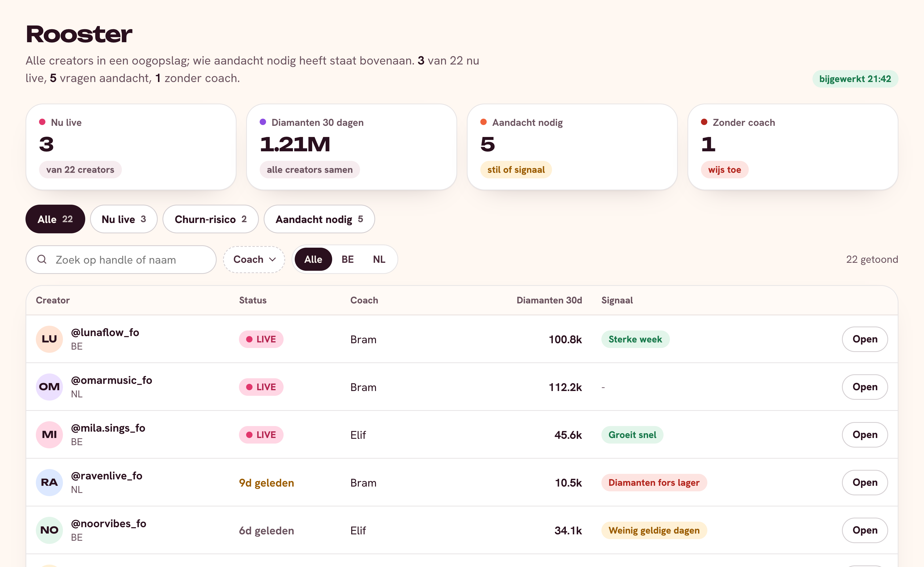924x567 pixels.
Task: Click the '112.2k' diamonds value
Action: [x=565, y=387]
